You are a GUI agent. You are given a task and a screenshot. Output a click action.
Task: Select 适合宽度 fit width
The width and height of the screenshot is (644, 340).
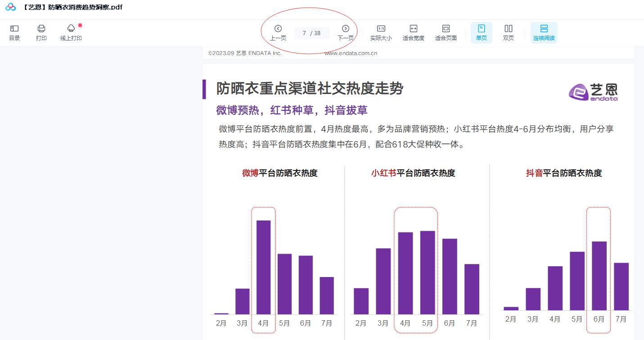(x=413, y=32)
